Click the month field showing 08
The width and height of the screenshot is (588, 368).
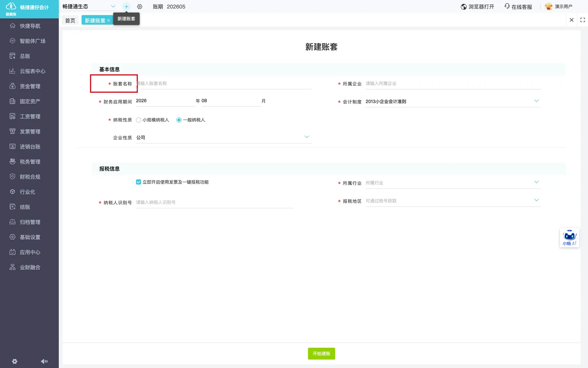coord(231,101)
